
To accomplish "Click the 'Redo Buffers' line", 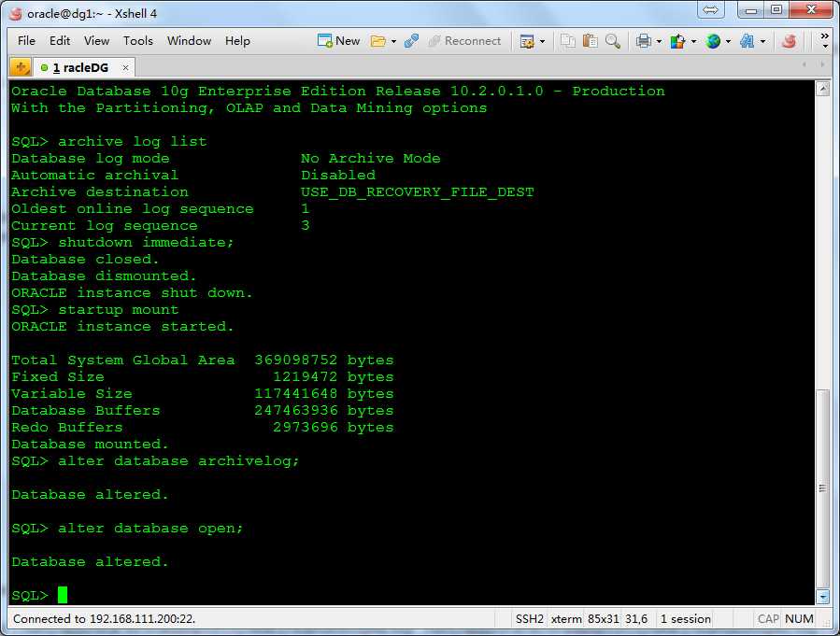I will pos(203,428).
